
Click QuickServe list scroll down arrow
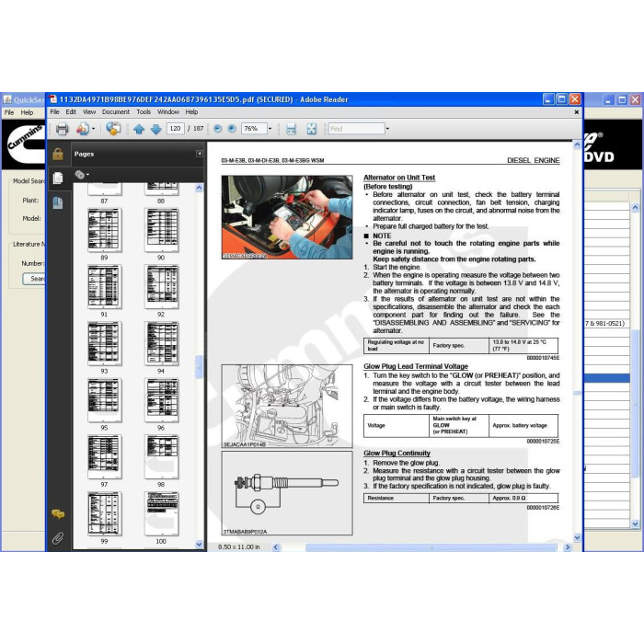635,523
